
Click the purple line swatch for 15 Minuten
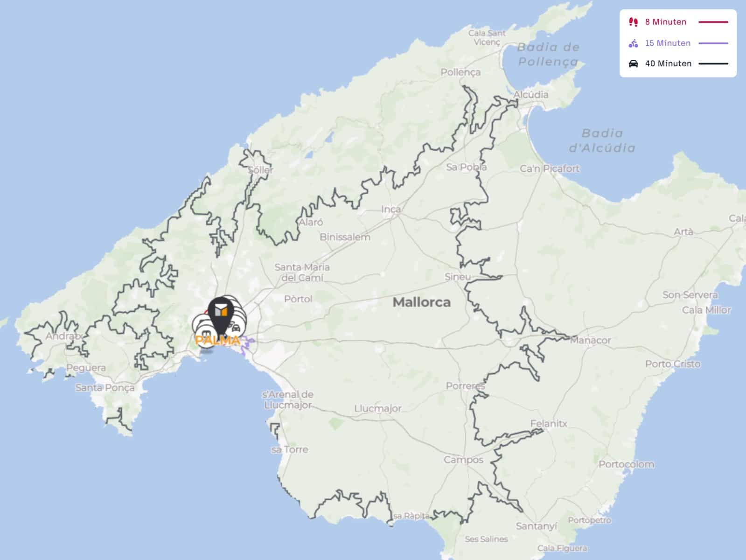(713, 43)
